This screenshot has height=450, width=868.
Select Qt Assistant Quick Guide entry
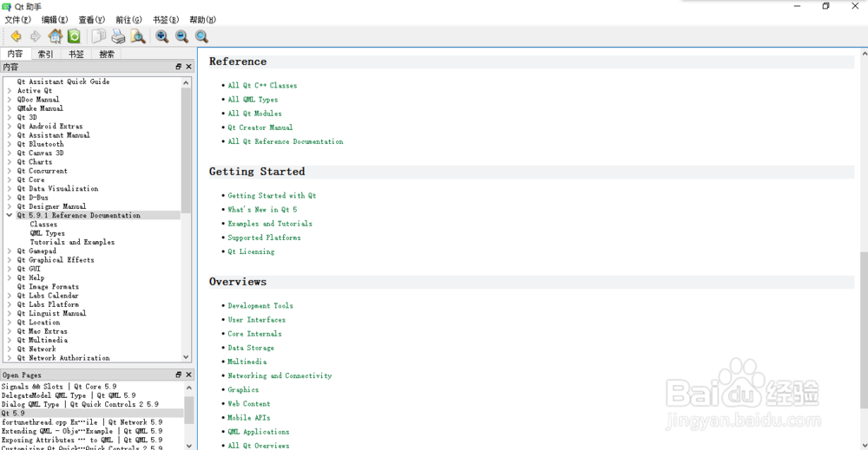tap(63, 82)
